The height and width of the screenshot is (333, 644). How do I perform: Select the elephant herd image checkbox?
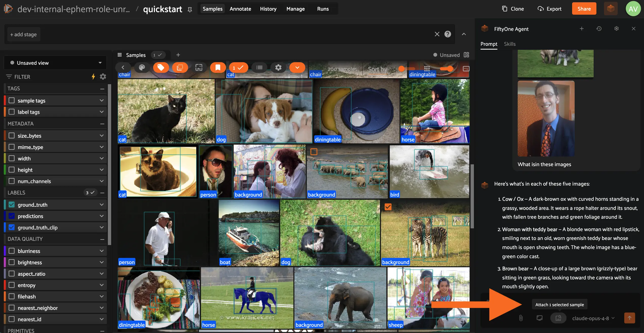pyautogui.click(x=314, y=151)
